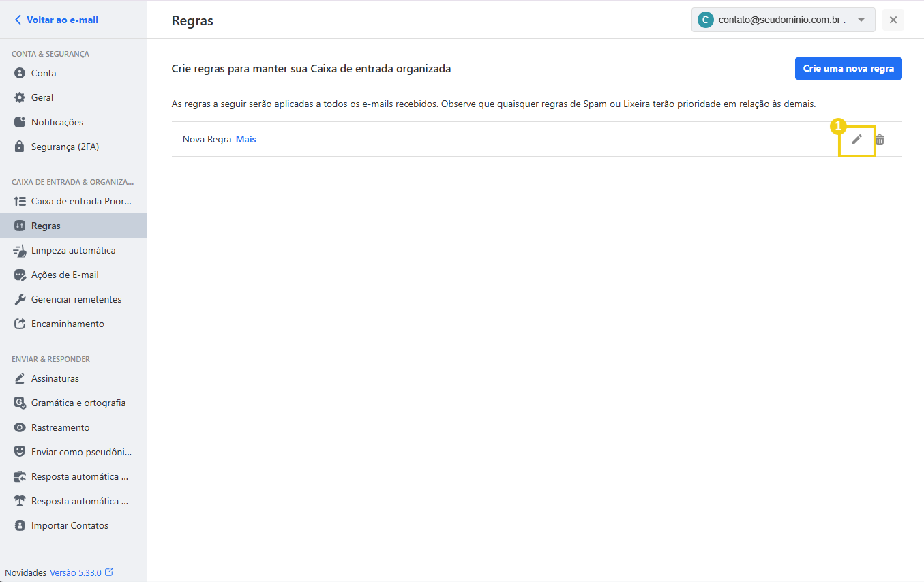Click the trash icon to delete Nova Regra
This screenshot has width=924, height=582.
coord(879,140)
